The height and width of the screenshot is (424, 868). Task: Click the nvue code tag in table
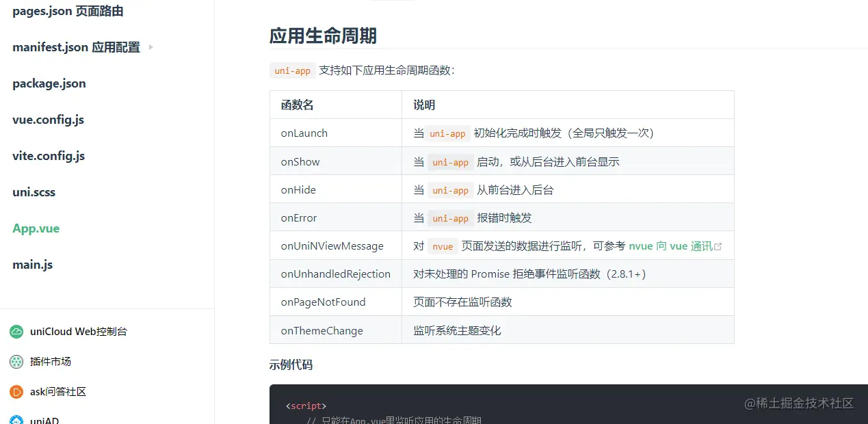tap(443, 246)
